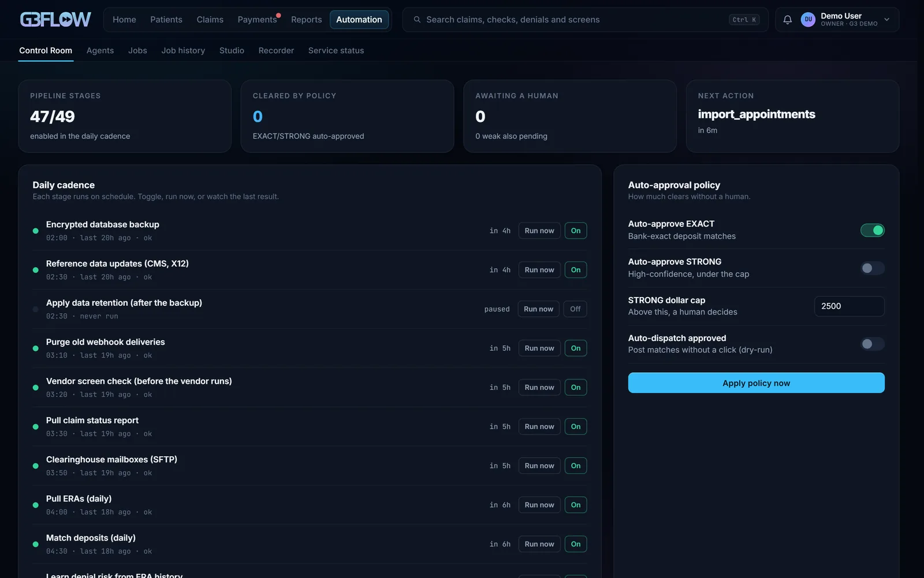Image resolution: width=924 pixels, height=578 pixels.
Task: Click the Ctrl K shortcut badge
Action: [x=744, y=20]
